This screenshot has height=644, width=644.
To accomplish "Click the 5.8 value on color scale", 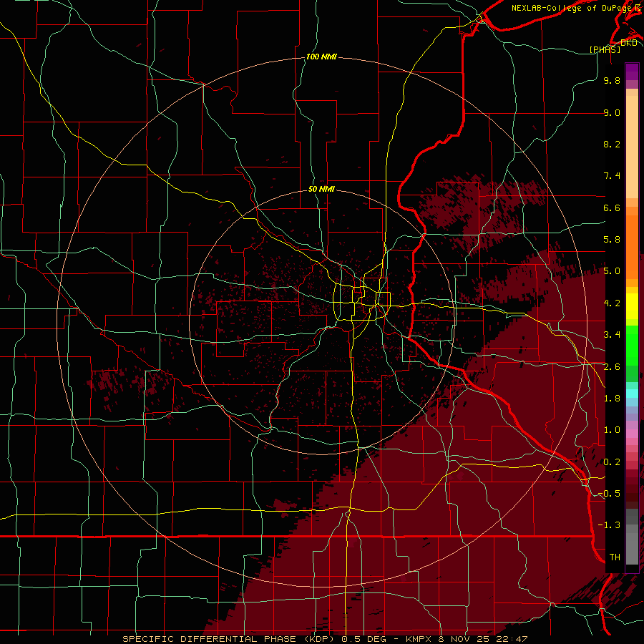I will click(612, 240).
